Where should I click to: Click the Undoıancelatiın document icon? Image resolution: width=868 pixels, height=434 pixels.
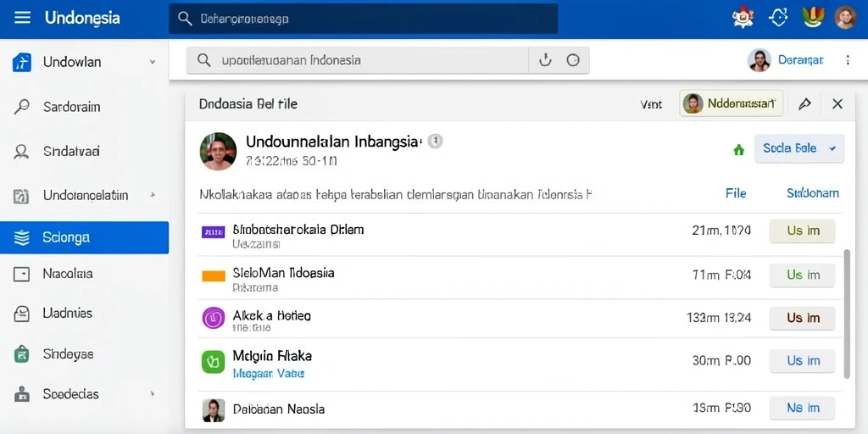[21, 196]
